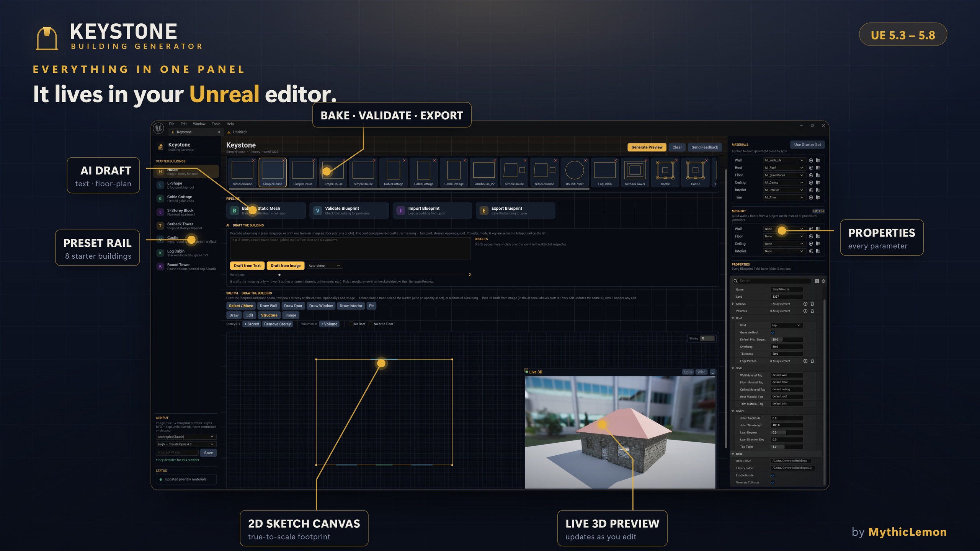This screenshot has height=551, width=980.
Task: Open properties settings gear
Action: [823, 281]
